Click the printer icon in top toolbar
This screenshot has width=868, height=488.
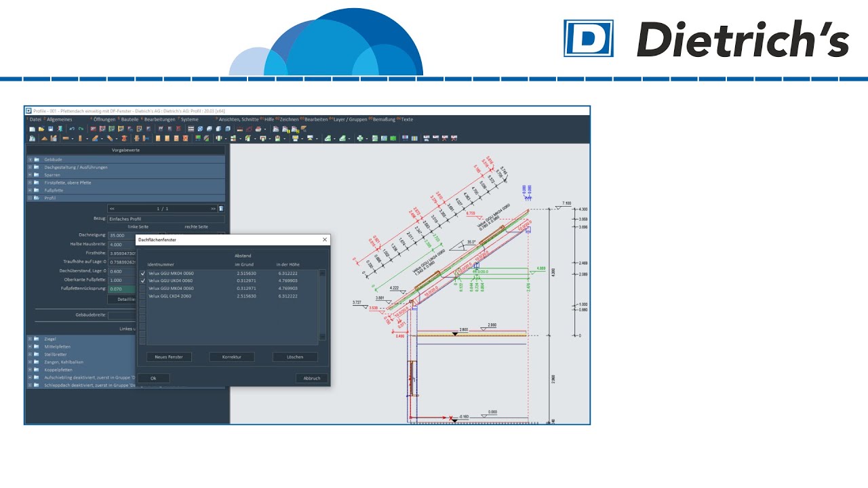click(x=258, y=129)
